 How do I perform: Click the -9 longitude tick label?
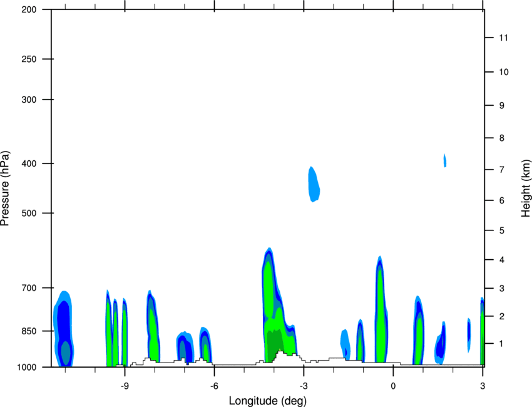pyautogui.click(x=125, y=386)
